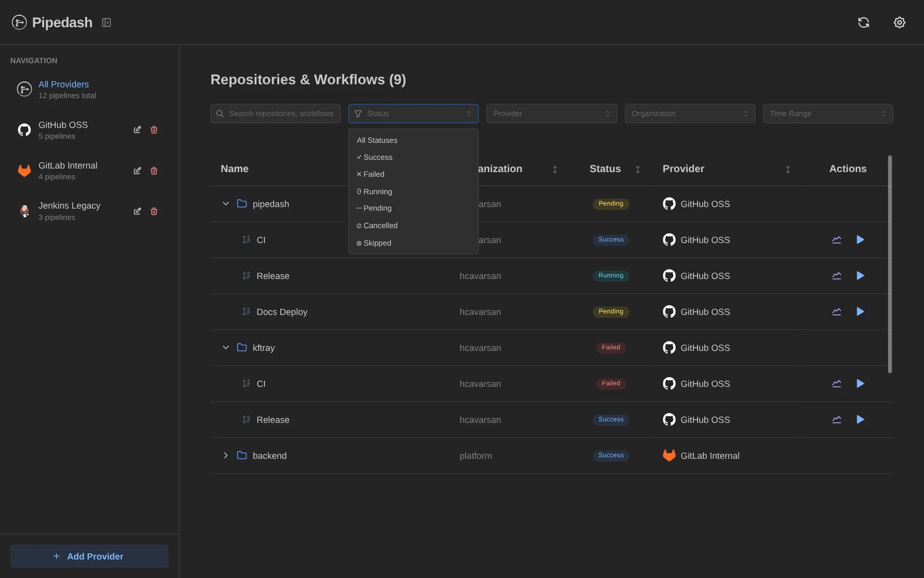Collapse sidebar with panel toggle icon

(x=106, y=22)
